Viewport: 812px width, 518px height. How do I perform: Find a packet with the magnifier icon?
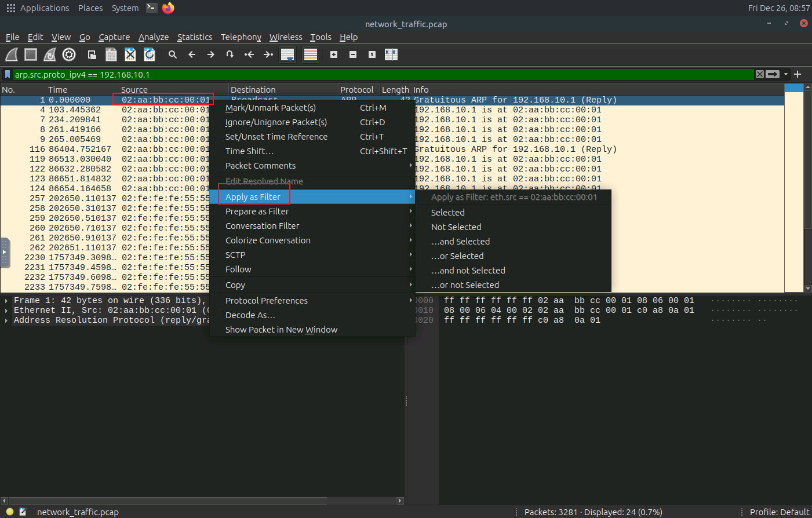pos(173,54)
